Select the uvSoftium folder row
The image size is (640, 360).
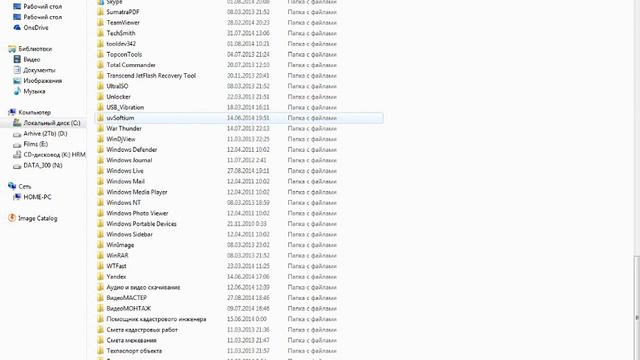point(239,118)
